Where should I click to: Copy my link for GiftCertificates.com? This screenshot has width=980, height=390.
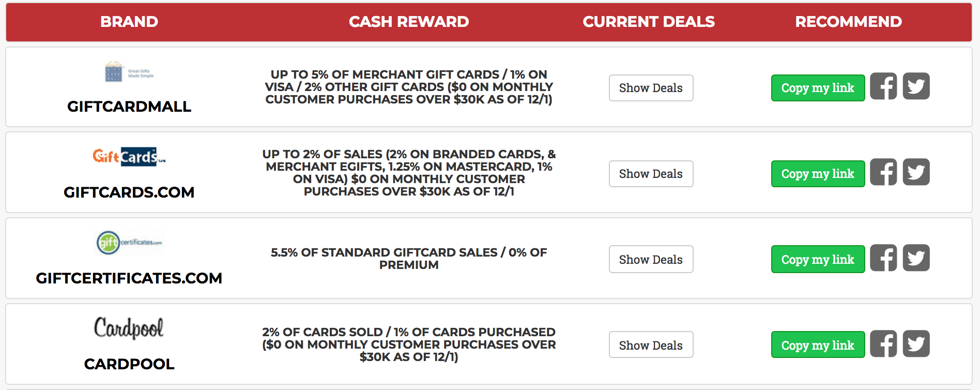(818, 259)
